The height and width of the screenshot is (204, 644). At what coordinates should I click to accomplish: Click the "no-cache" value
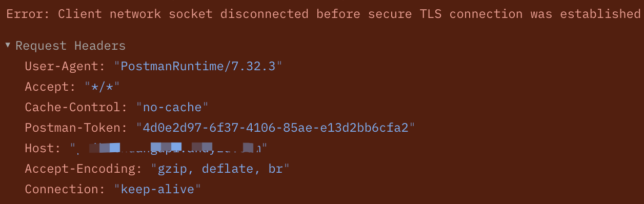[172, 107]
